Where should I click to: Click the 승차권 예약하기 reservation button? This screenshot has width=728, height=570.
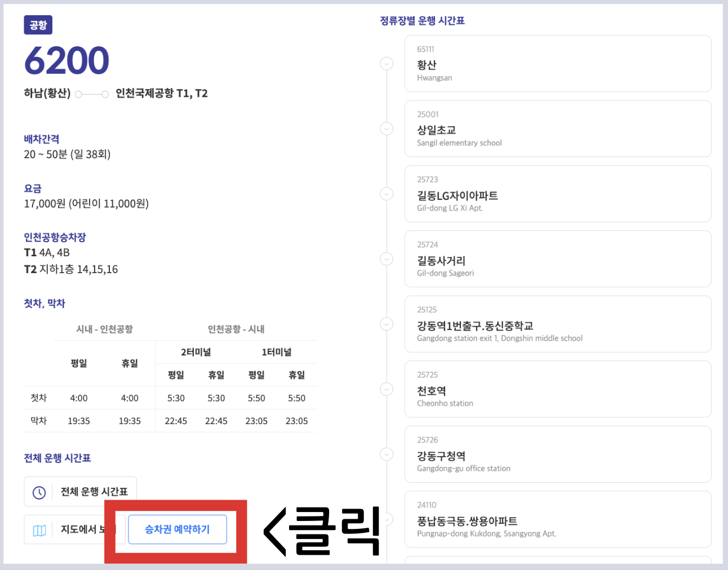[176, 529]
